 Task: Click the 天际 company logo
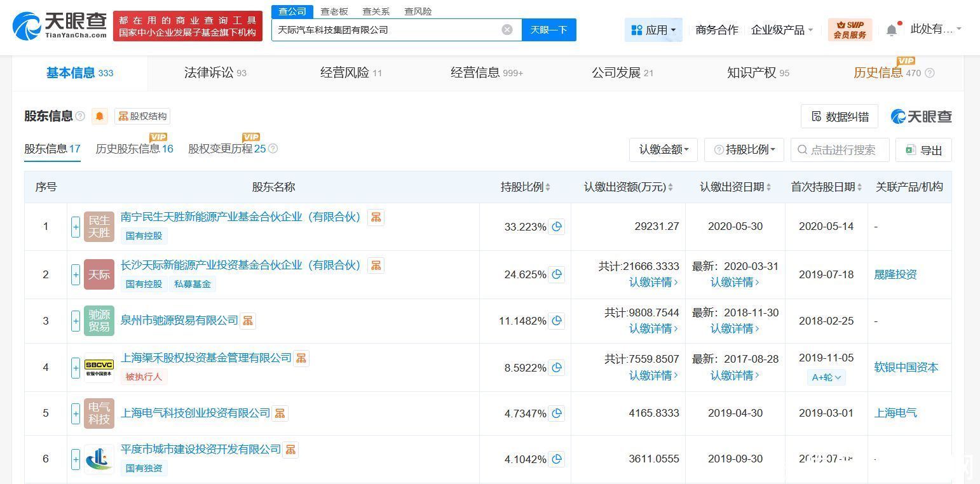point(99,274)
